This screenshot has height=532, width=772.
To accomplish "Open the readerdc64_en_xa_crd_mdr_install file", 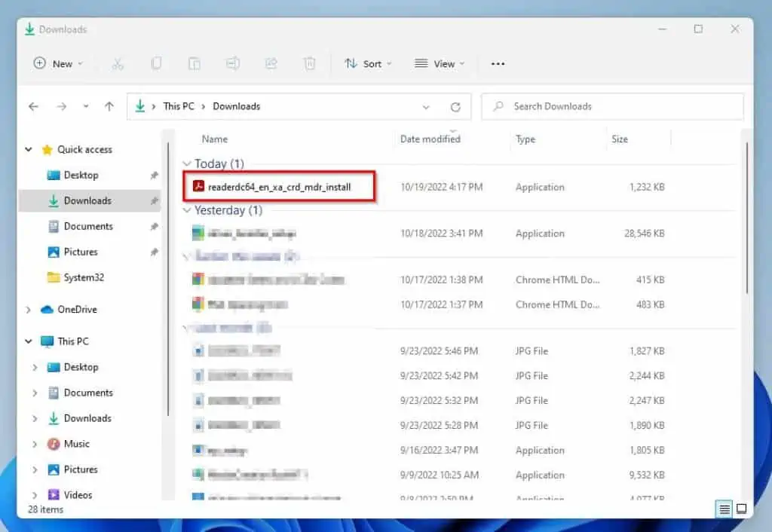I will coord(278,186).
